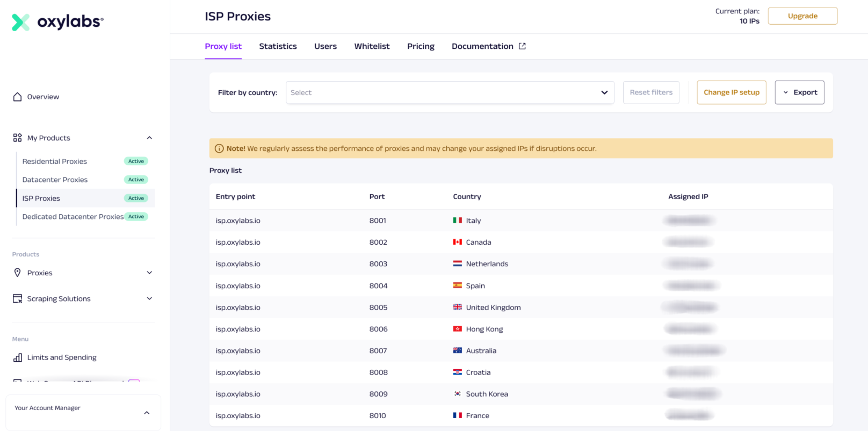Collapse the My Products section
Screen dimensions: 868x431
149,138
